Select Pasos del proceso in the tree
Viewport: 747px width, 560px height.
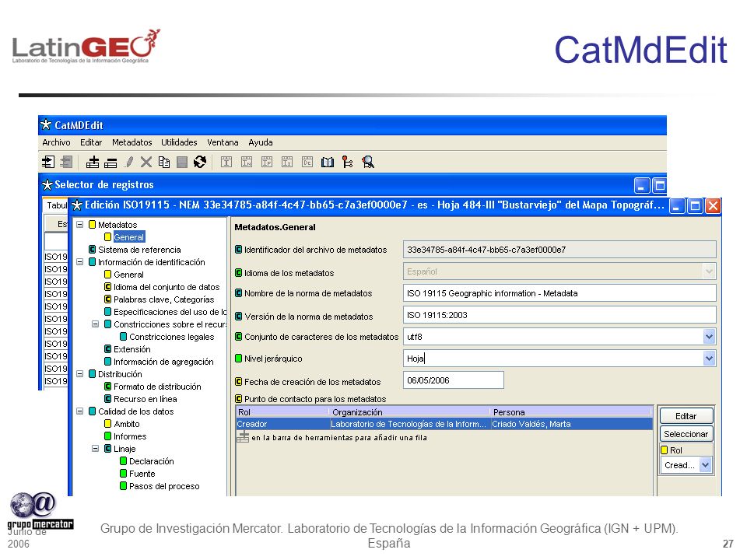(164, 485)
